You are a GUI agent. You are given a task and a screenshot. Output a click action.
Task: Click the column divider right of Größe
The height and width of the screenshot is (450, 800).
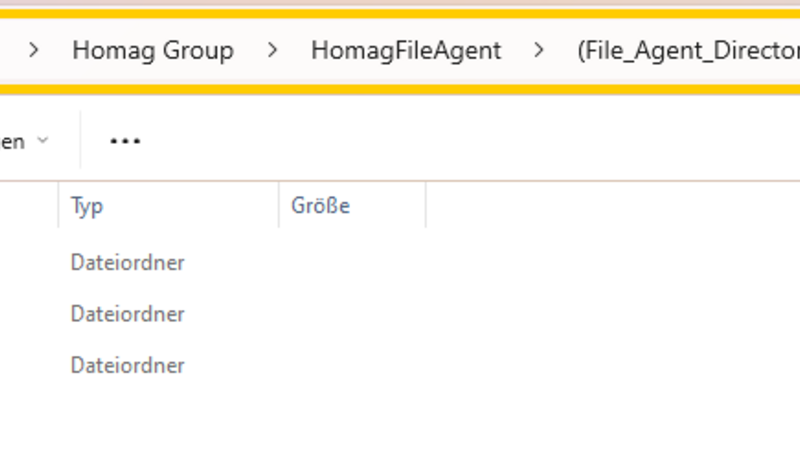tap(426, 206)
